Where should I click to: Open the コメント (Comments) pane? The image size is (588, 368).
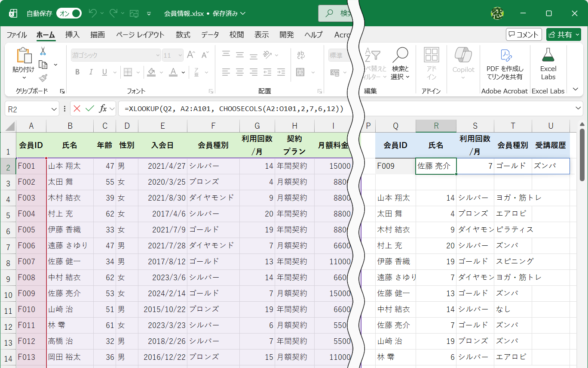(524, 34)
